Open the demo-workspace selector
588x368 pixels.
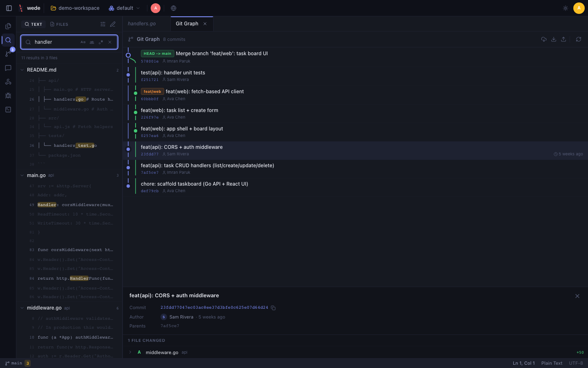(x=75, y=8)
